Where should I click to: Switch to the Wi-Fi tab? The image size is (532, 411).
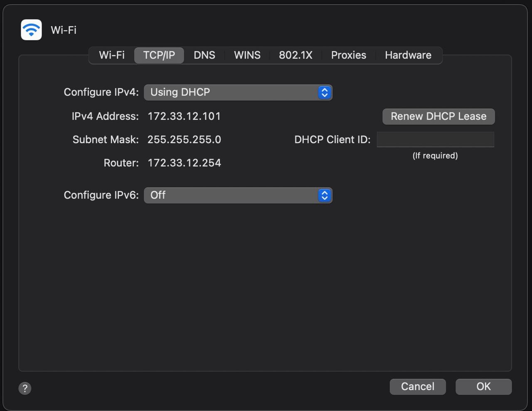point(111,55)
